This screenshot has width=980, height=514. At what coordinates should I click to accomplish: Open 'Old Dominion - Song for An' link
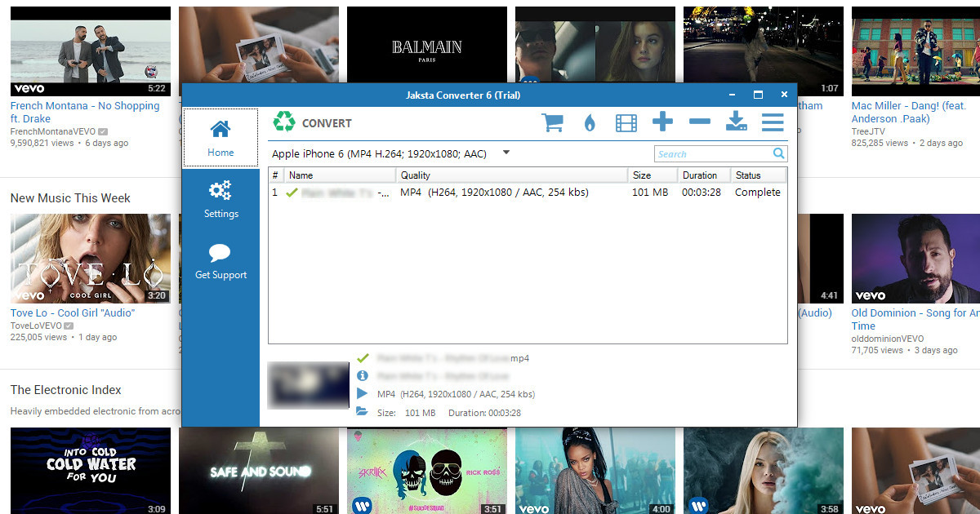(x=915, y=319)
